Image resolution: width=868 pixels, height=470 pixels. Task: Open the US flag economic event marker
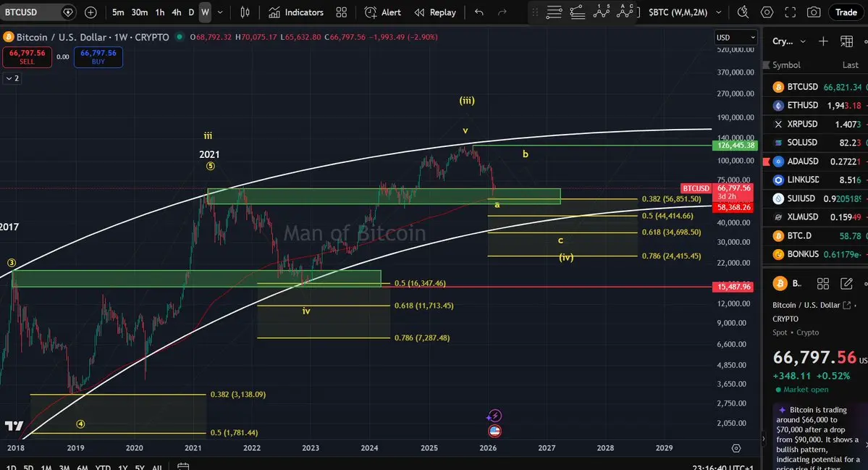(x=494, y=431)
